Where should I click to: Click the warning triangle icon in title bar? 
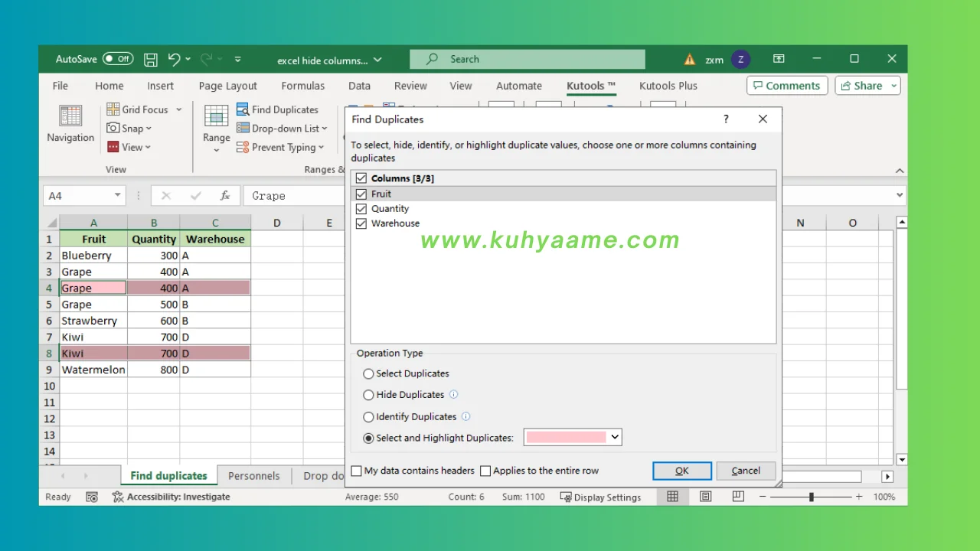(690, 59)
